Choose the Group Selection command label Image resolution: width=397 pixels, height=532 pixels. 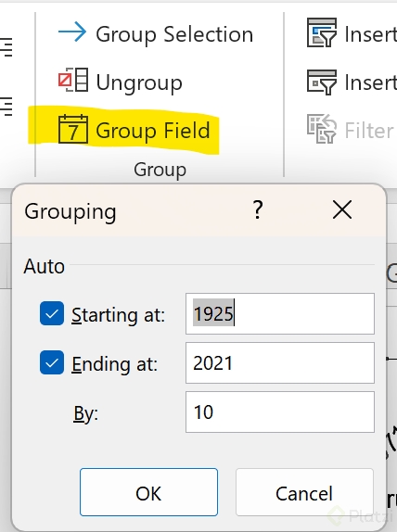[x=174, y=34]
